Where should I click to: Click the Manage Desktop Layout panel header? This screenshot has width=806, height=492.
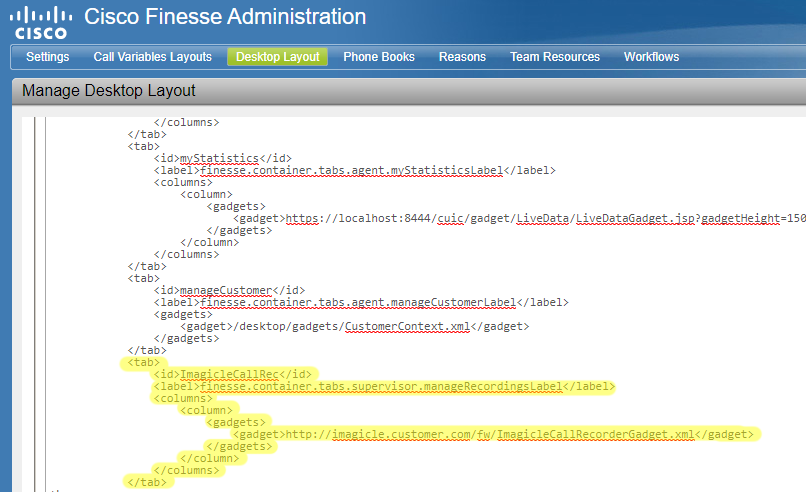click(x=109, y=91)
